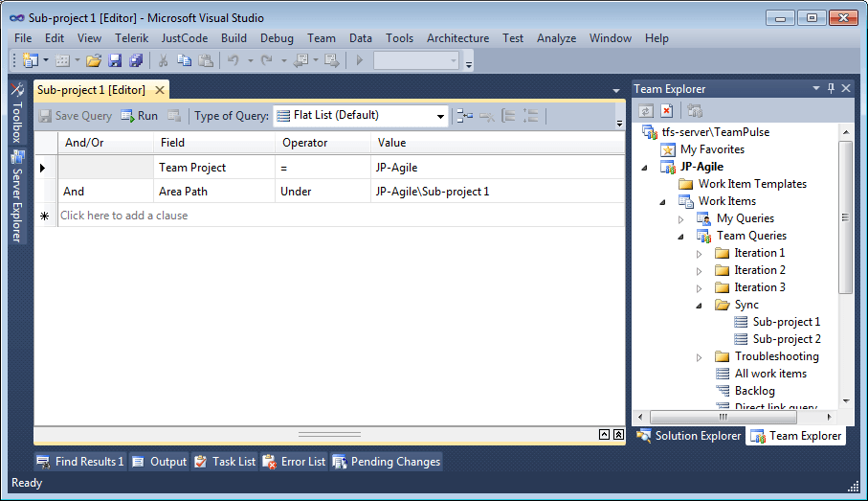Expand the Iteration 2 folder
The width and height of the screenshot is (868, 501).
[x=700, y=271]
